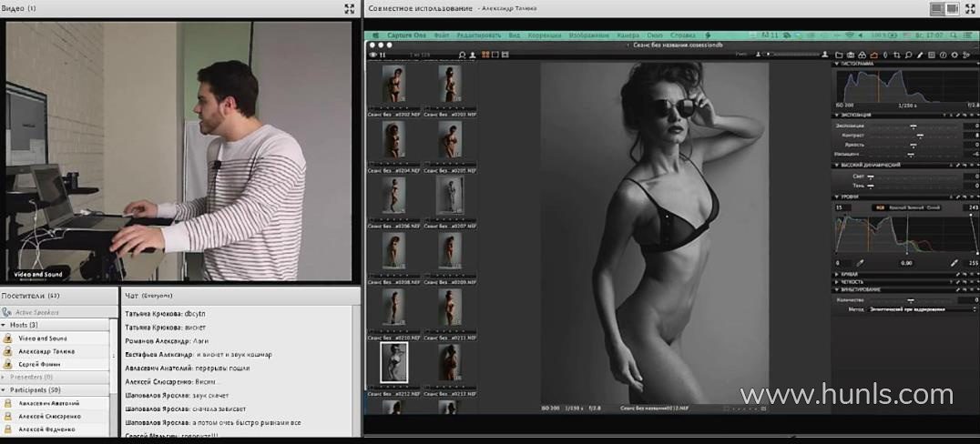Screen dimensions: 980x444
Task: Click levels shadow input field showing 15
Action: tap(843, 207)
